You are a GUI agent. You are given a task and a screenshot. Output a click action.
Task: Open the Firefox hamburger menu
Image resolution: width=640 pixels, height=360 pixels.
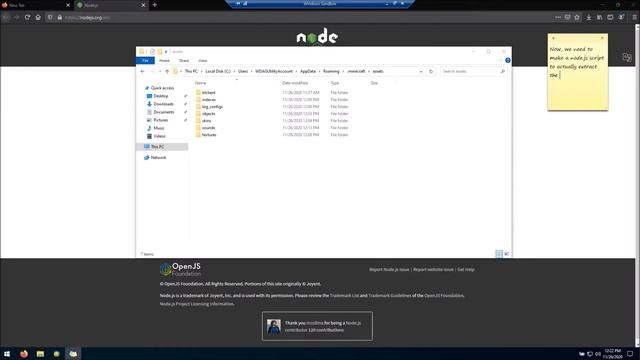click(634, 18)
